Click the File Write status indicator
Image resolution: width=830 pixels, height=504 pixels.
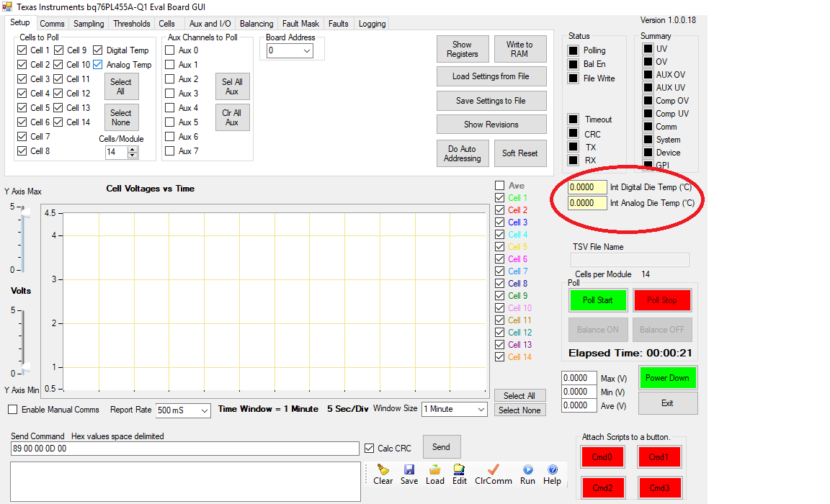[573, 78]
